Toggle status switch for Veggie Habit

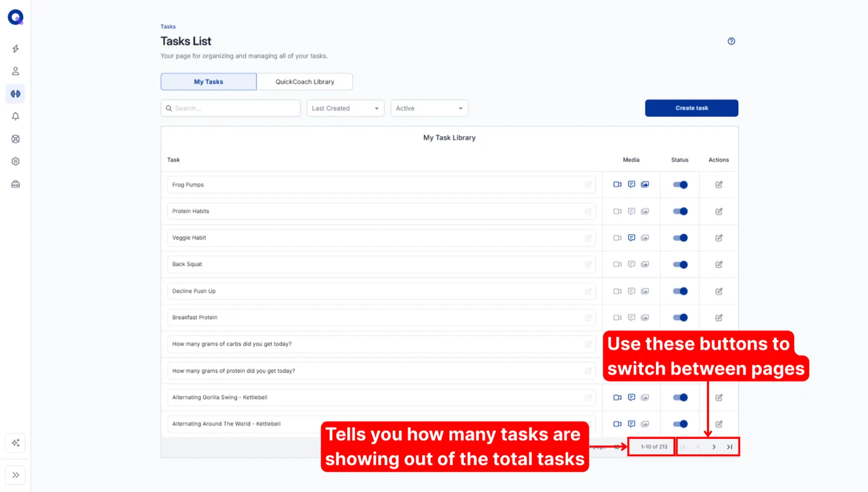tap(680, 238)
